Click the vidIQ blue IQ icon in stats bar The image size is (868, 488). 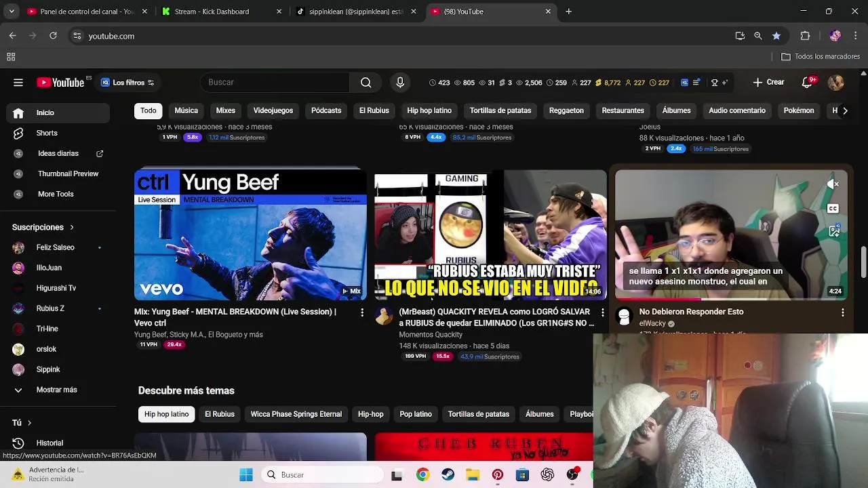[x=684, y=83]
